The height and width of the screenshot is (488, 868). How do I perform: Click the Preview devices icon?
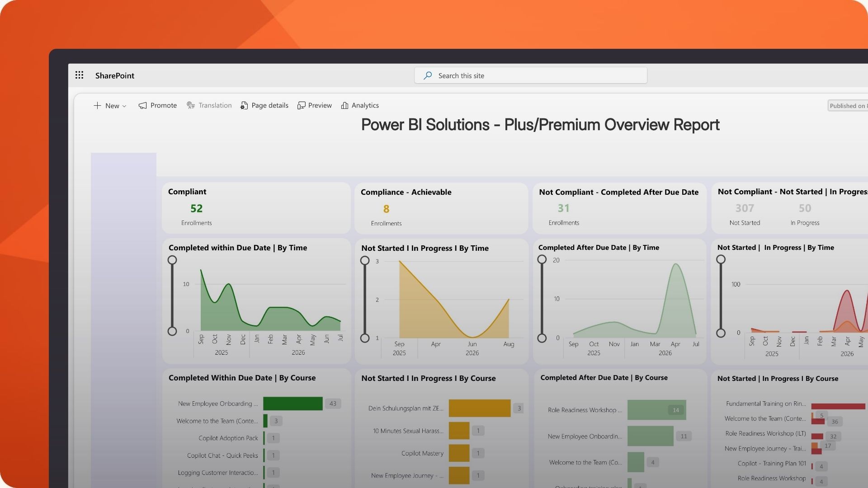point(301,105)
